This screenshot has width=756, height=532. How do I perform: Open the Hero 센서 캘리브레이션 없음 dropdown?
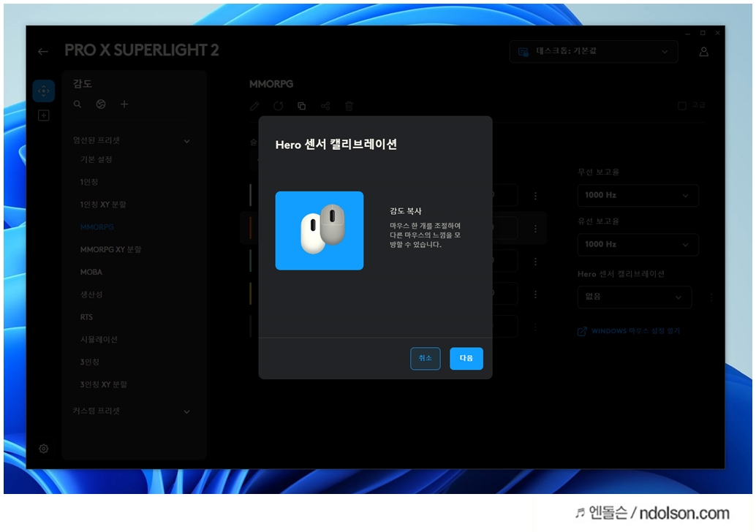tap(635, 297)
